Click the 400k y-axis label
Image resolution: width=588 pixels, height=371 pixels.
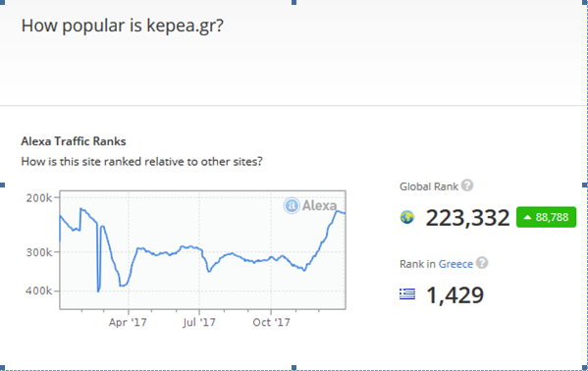[39, 291]
